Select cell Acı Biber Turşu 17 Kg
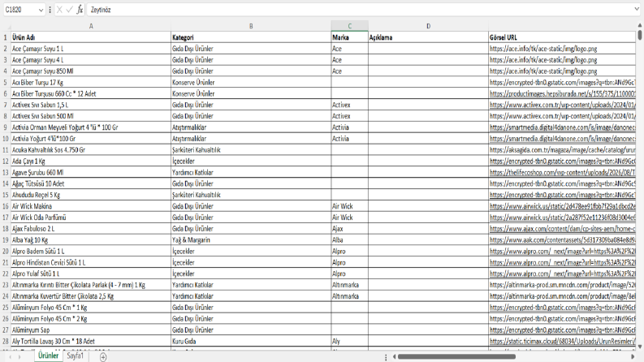The image size is (644, 362). coord(91,83)
